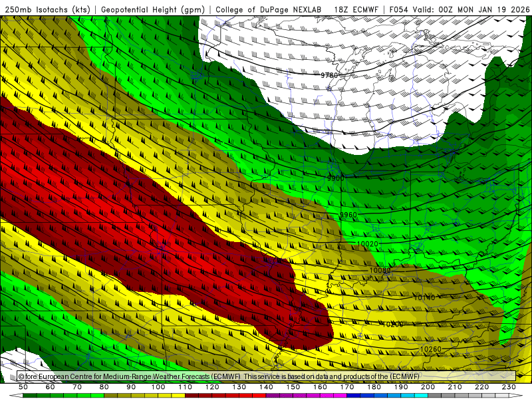This screenshot has width=532, height=399.
Task: Click the purple segment just after 140
Action: coord(273,396)
